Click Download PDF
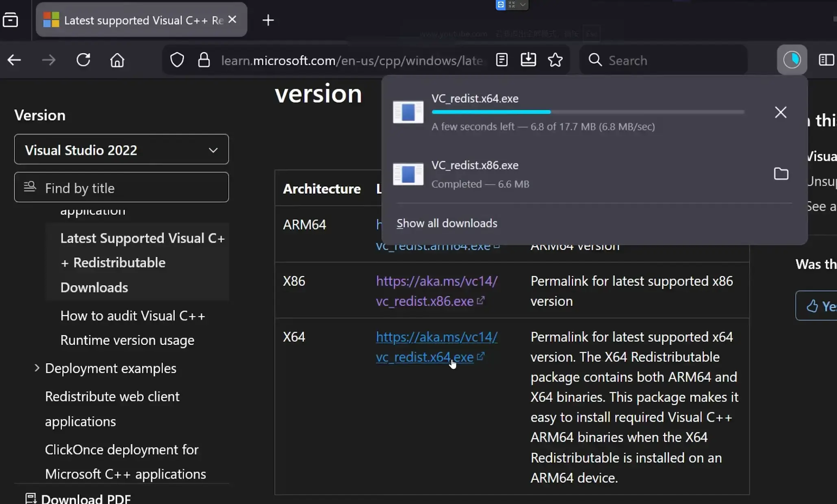Screen dimensions: 837x504 tap(78, 499)
